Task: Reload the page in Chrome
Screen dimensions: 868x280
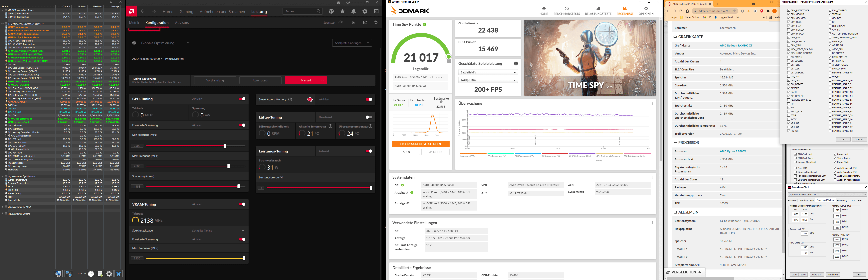Action: [681, 11]
